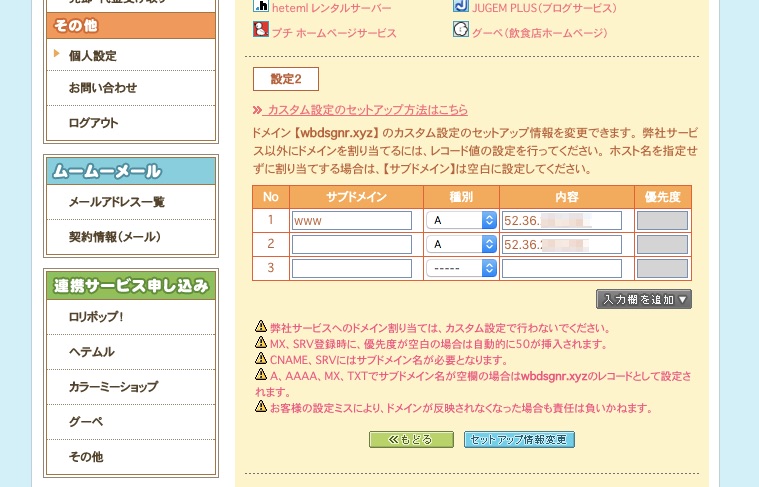Open the カスタム設定のセットアップ方法はこちら link
The image size is (759, 487).
[x=366, y=110]
